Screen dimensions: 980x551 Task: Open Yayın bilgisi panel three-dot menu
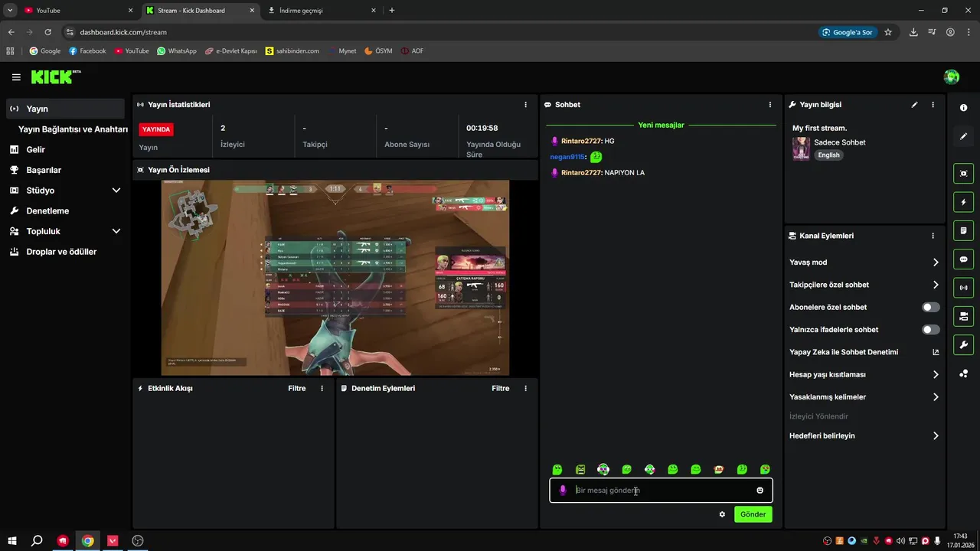coord(933,105)
